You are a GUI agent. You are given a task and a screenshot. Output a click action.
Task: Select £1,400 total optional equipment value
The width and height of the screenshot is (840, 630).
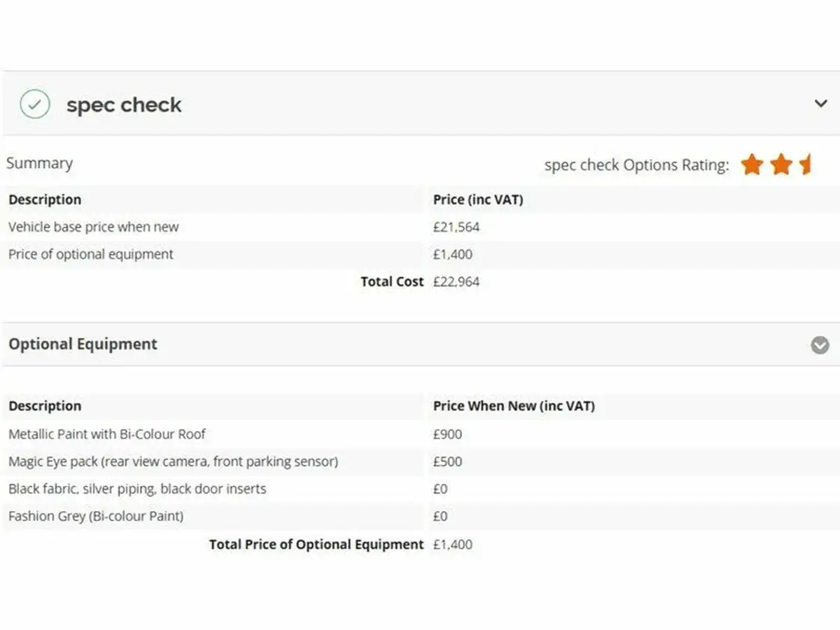point(453,544)
